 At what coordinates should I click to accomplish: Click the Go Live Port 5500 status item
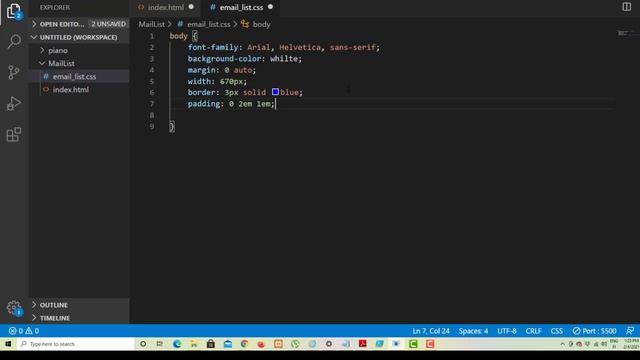point(594,331)
